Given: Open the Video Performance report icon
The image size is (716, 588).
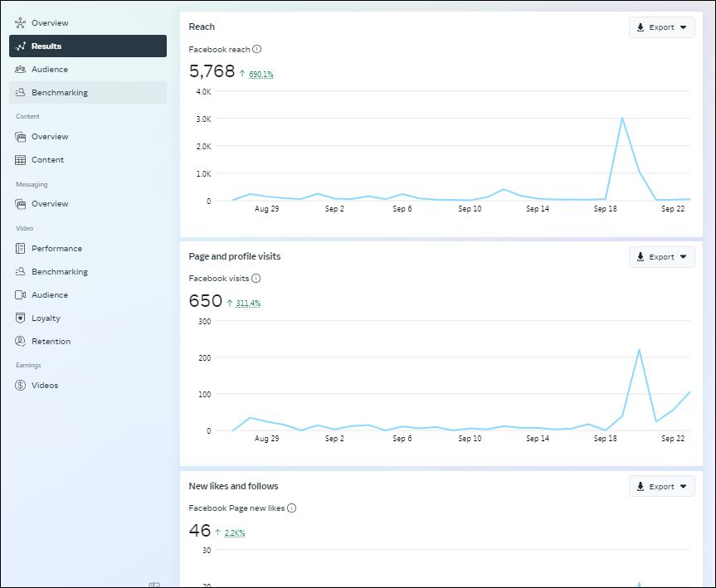Looking at the screenshot, I should tap(20, 248).
